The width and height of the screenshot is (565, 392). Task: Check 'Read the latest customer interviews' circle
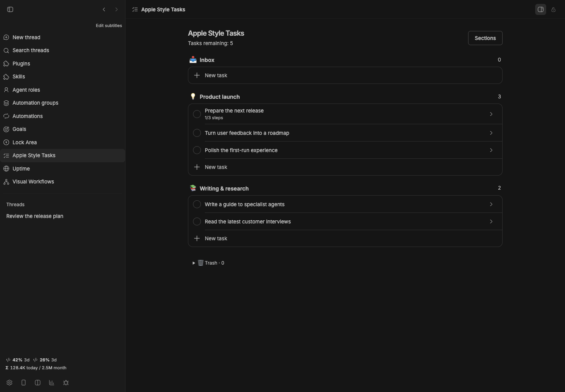click(197, 221)
